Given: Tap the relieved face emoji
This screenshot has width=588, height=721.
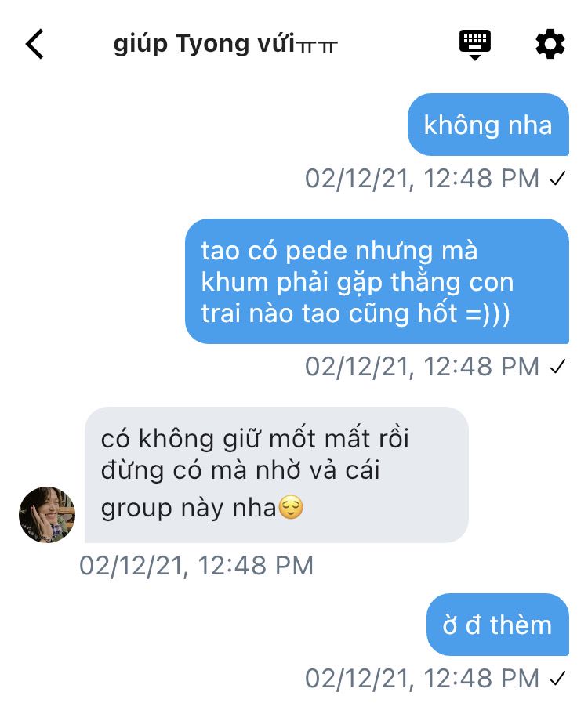Looking at the screenshot, I should (x=291, y=508).
